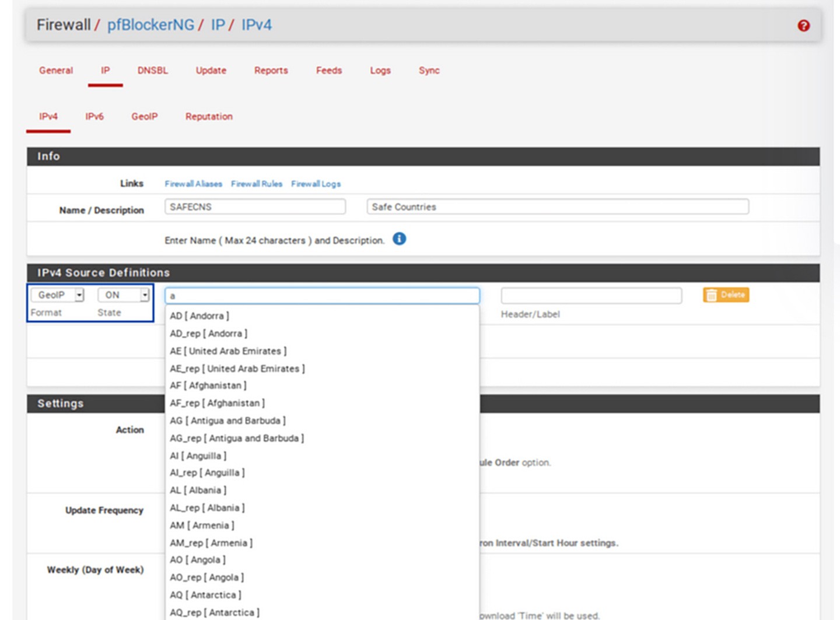Click the Safe Countries description field
The height and width of the screenshot is (620, 840).
(x=557, y=207)
